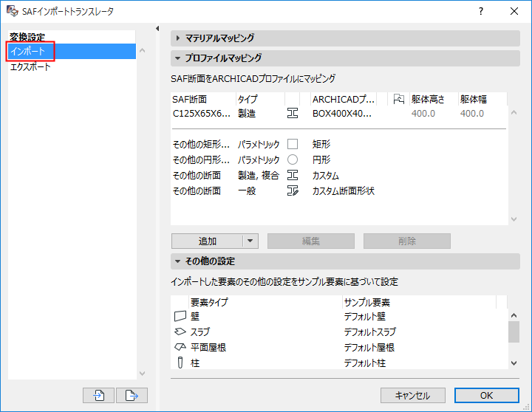Click the custom profile icon in 一般 row
The width and height of the screenshot is (532, 412).
[293, 191]
